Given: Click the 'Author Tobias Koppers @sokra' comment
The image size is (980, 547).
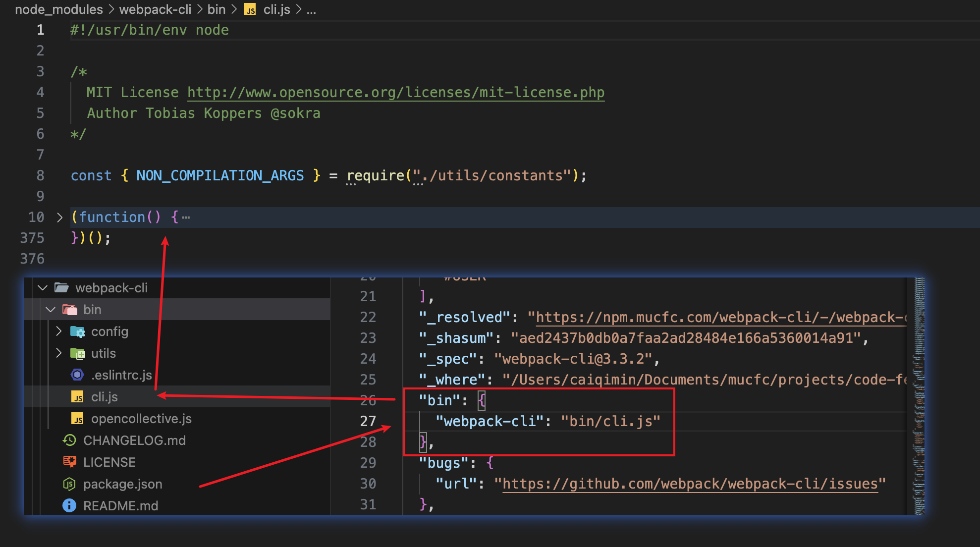Looking at the screenshot, I should click(x=204, y=113).
